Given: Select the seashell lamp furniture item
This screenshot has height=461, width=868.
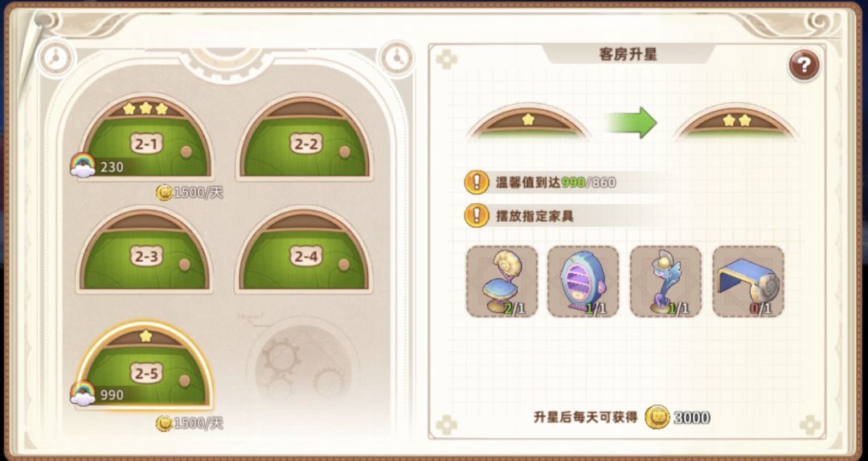Looking at the screenshot, I should (502, 282).
